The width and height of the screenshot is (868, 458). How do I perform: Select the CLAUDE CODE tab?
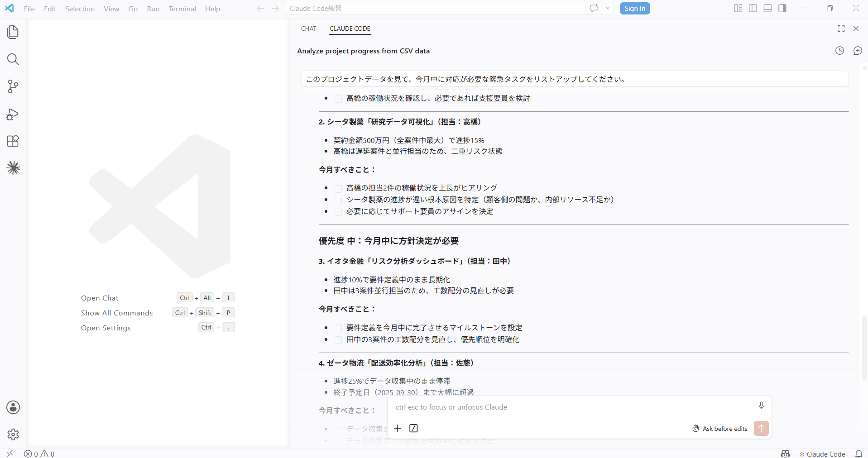pyautogui.click(x=350, y=29)
